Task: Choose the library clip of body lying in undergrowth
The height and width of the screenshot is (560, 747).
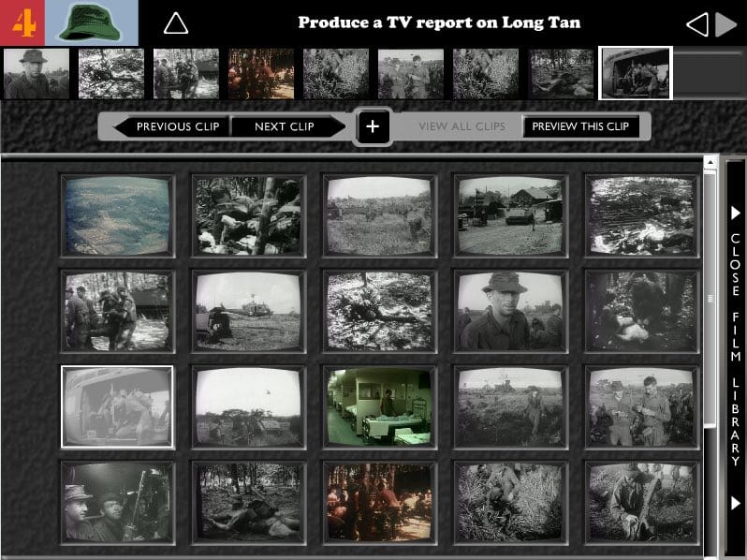Action: (x=380, y=311)
